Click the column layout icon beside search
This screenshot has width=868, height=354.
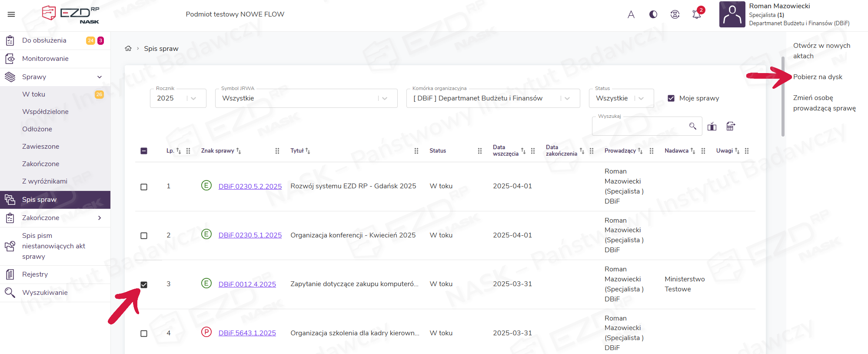click(x=712, y=127)
